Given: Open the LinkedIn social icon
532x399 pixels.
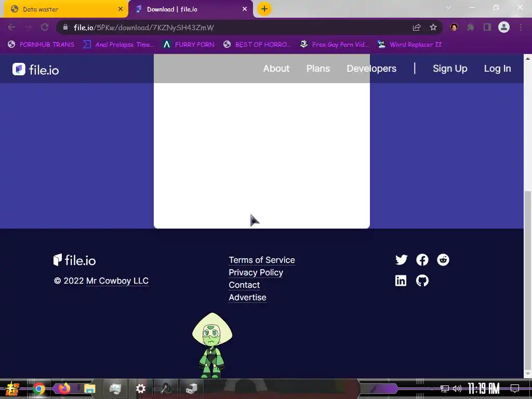Looking at the screenshot, I should tap(401, 281).
